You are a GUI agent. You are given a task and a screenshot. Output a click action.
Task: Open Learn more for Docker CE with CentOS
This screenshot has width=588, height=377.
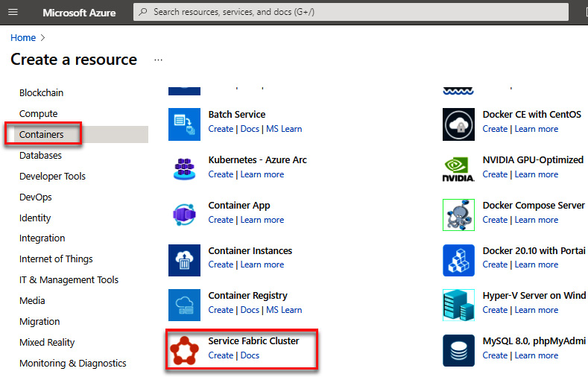[x=537, y=129]
